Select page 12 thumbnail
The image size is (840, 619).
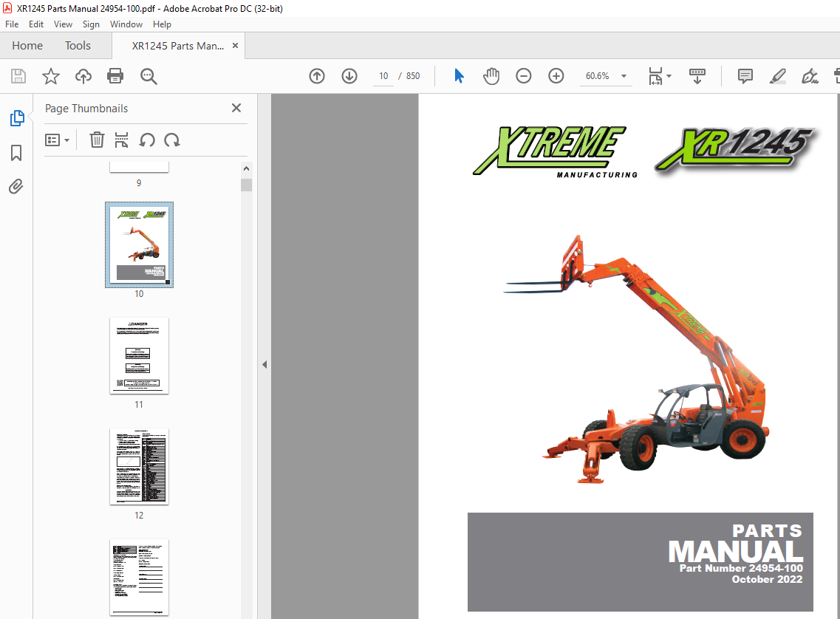pyautogui.click(x=140, y=466)
